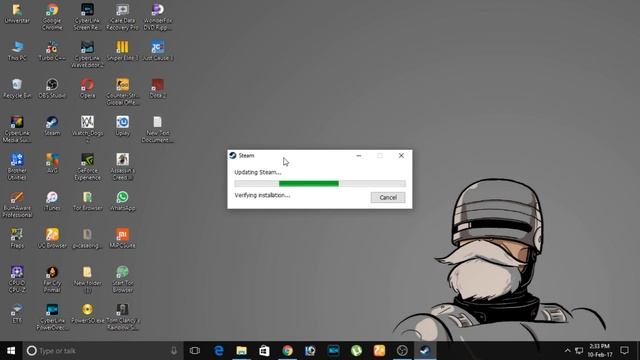Select Start Tor Browser desktop shortcut
Image resolution: width=640 pixels, height=360 pixels.
pos(122,279)
